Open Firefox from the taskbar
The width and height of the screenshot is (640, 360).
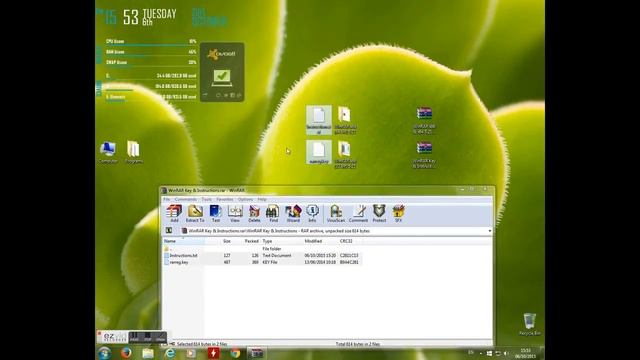126,353
